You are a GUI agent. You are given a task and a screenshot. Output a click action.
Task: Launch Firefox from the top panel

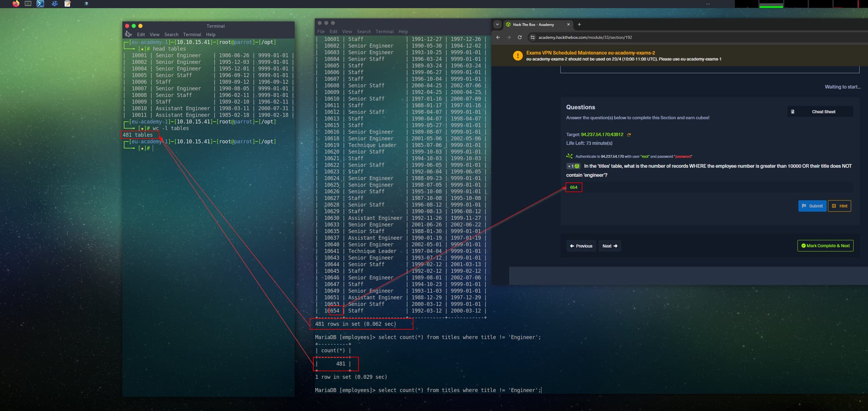[16, 4]
